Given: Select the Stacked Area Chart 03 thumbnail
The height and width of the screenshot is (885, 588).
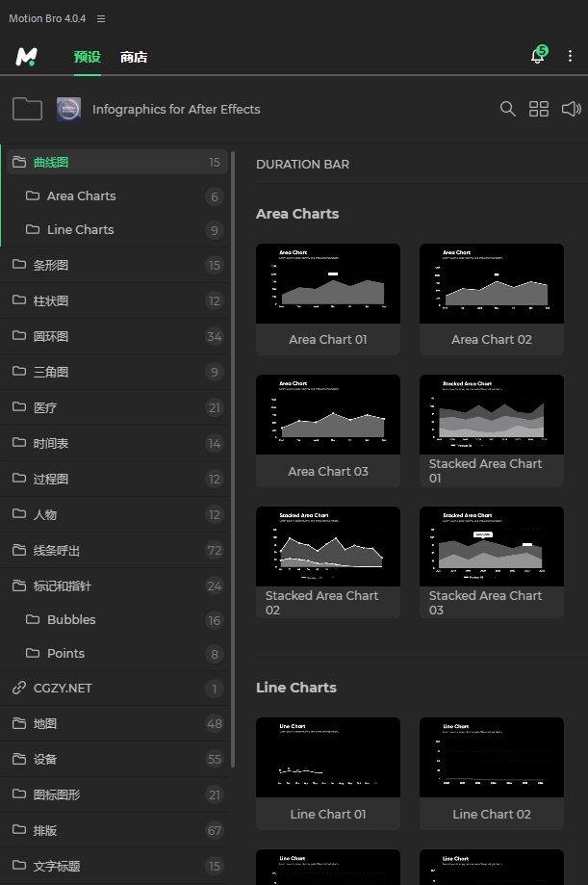Looking at the screenshot, I should click(492, 546).
